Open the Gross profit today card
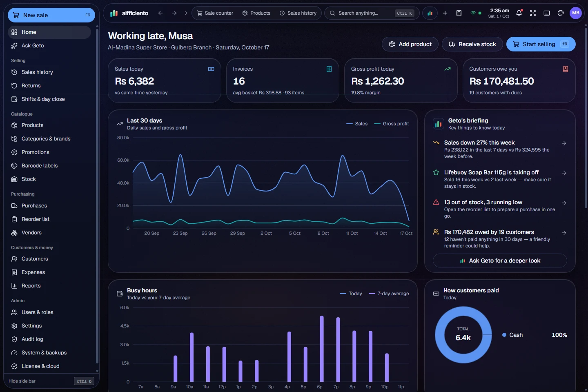 click(x=401, y=80)
